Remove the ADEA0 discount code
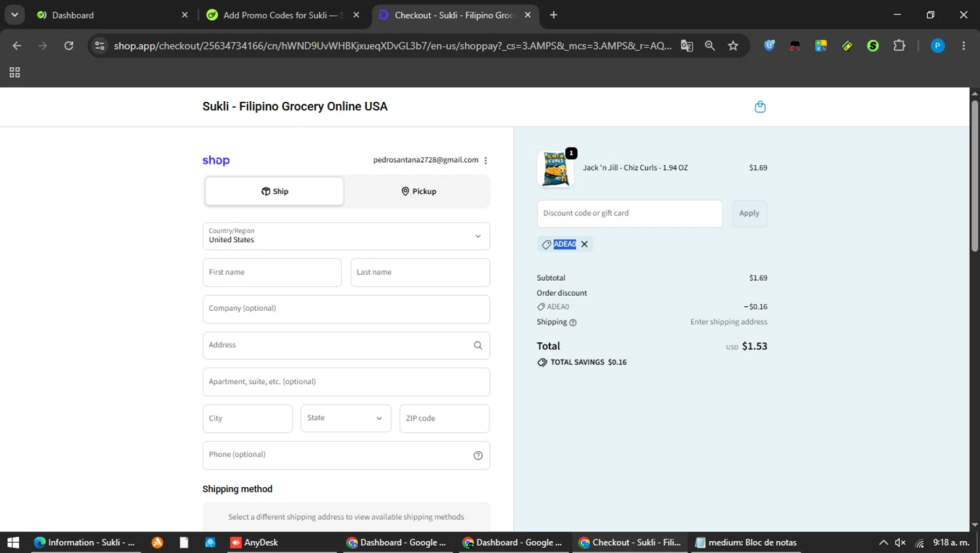 584,244
